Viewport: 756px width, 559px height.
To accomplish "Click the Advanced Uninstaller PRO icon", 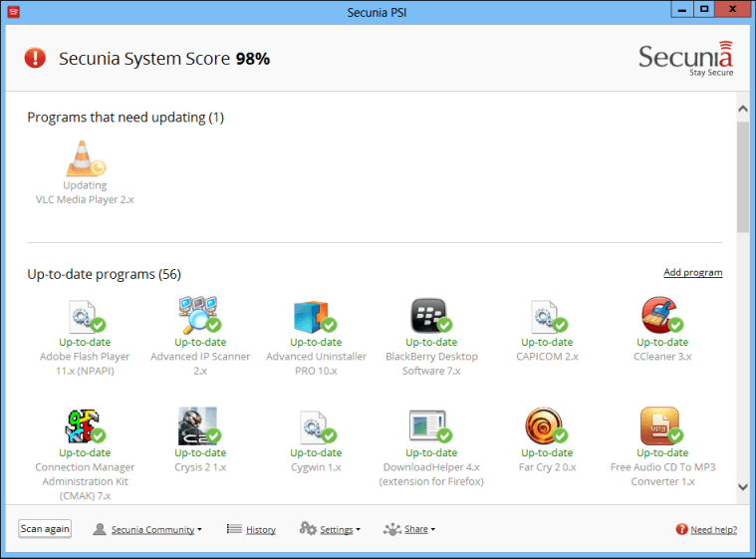I will (315, 317).
